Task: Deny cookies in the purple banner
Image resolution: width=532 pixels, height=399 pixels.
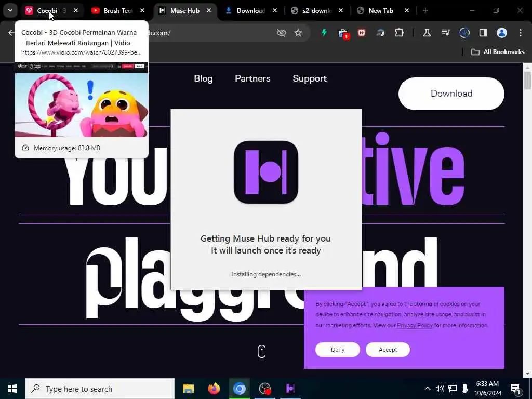Action: 338,350
